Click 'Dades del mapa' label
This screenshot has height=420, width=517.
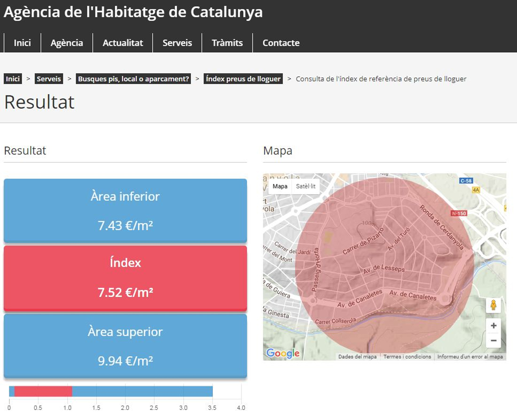pyautogui.click(x=357, y=357)
